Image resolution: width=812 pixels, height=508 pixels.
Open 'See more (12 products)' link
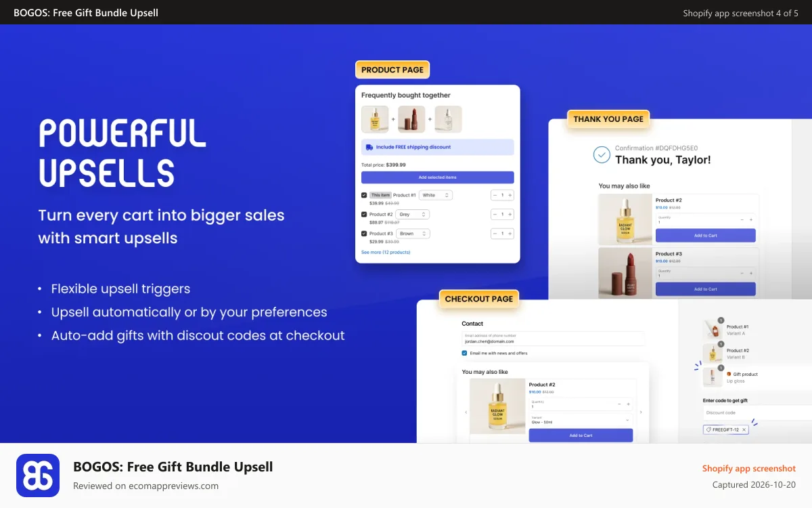[x=386, y=252]
